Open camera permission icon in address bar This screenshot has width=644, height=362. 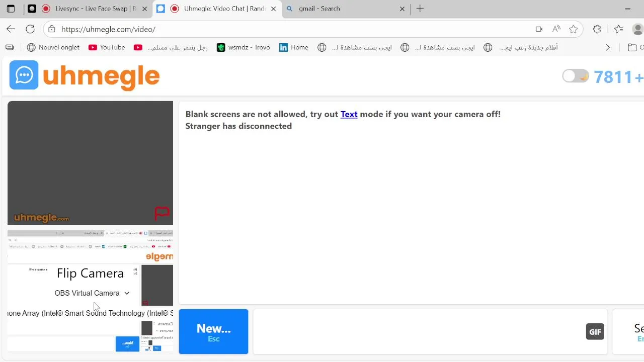click(x=539, y=29)
